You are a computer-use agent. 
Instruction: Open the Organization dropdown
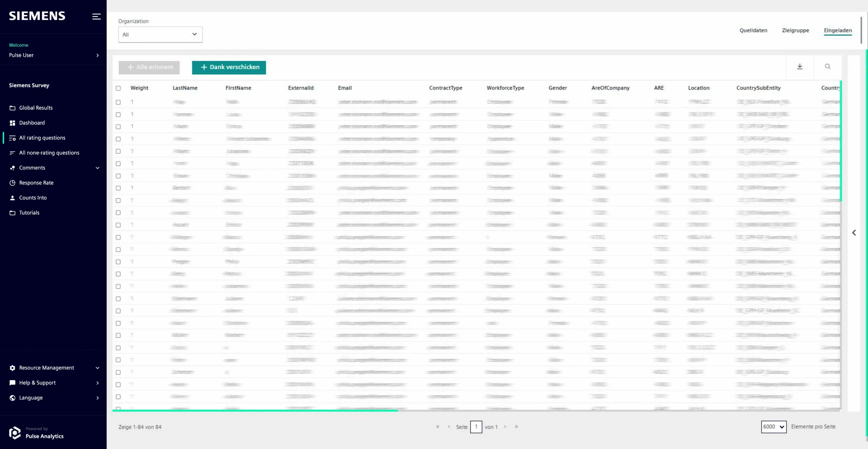[160, 35]
